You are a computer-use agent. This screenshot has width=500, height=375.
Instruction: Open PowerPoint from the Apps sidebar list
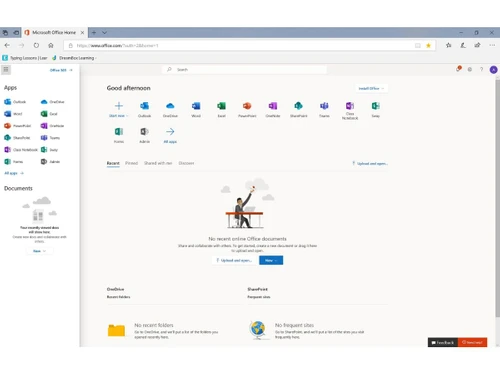point(18,126)
